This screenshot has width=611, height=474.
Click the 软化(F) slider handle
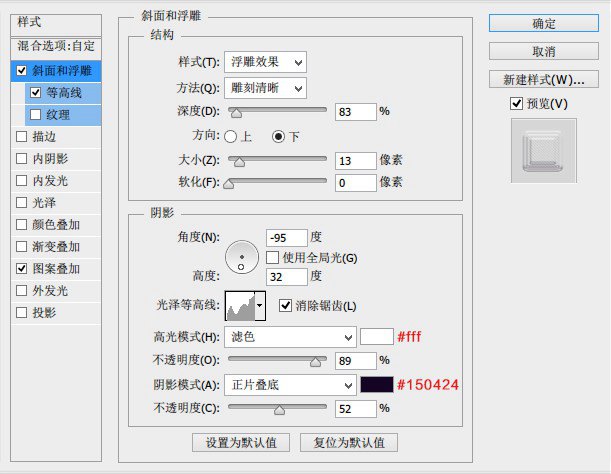coord(229,184)
